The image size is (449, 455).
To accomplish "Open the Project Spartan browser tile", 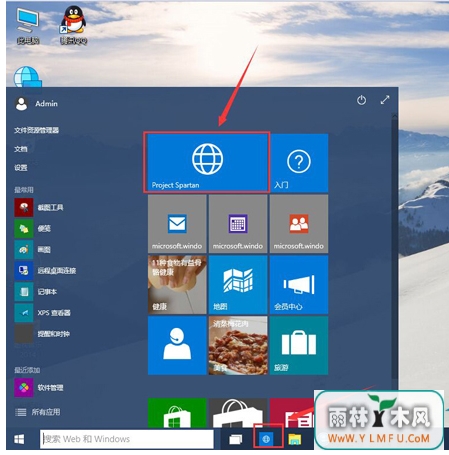I will tap(207, 163).
